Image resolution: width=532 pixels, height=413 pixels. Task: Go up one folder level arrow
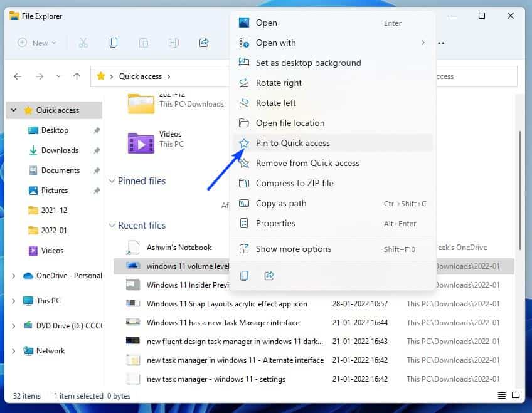pos(77,76)
